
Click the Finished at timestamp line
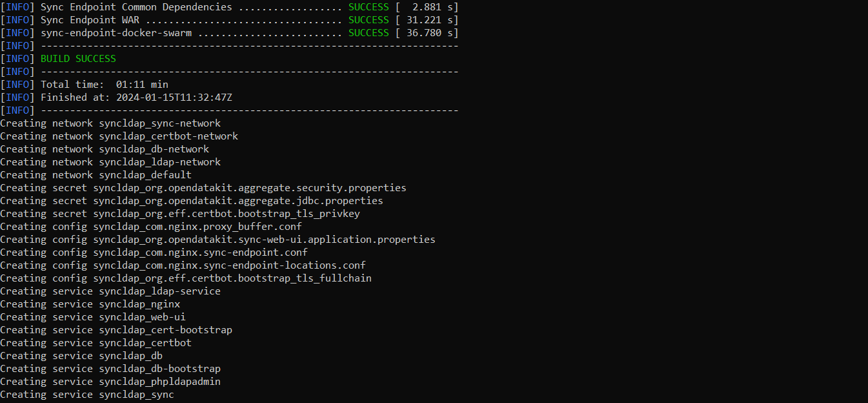(x=116, y=98)
